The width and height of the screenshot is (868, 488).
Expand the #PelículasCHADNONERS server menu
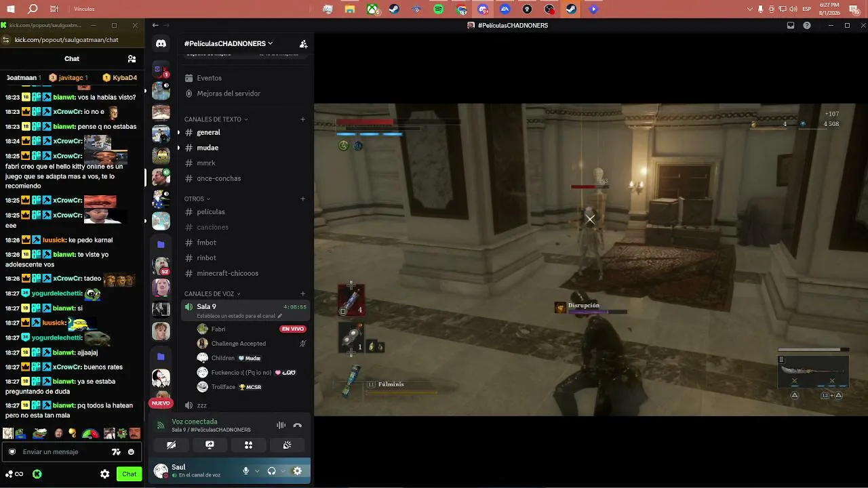point(229,43)
